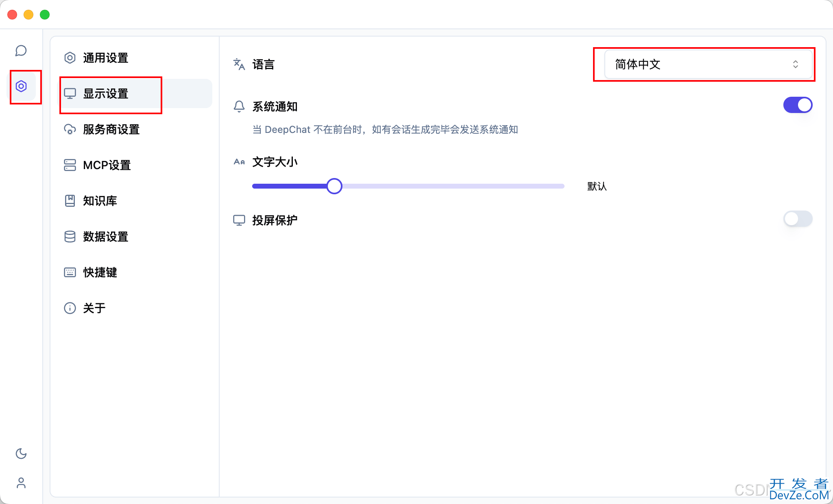Close the window with red button
Viewport: 833px width, 504px height.
pos(12,15)
